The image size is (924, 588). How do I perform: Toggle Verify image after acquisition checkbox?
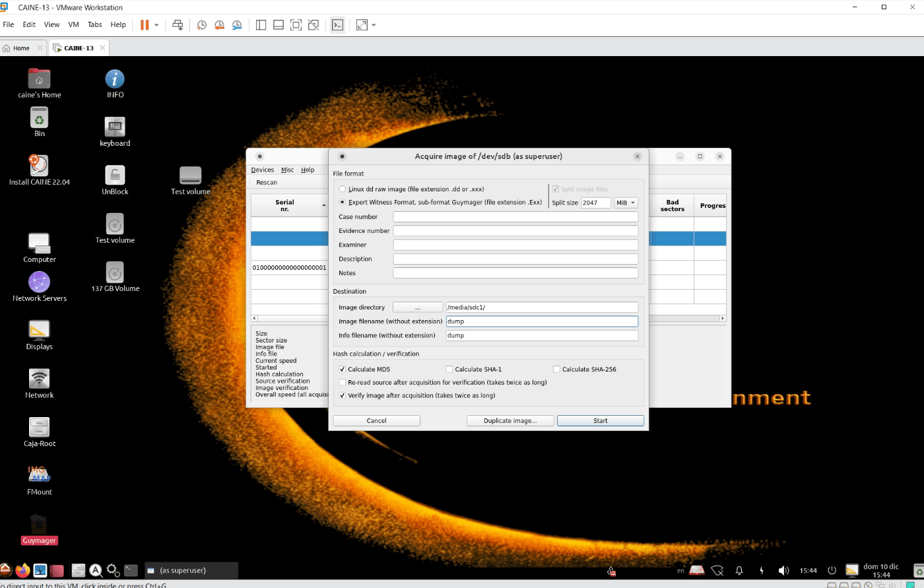click(342, 395)
